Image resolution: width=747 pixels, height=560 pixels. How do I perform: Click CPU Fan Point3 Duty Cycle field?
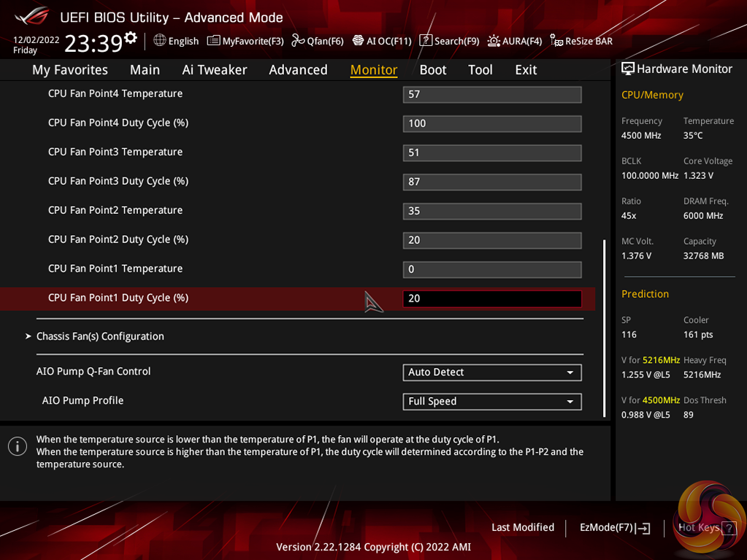(x=492, y=182)
